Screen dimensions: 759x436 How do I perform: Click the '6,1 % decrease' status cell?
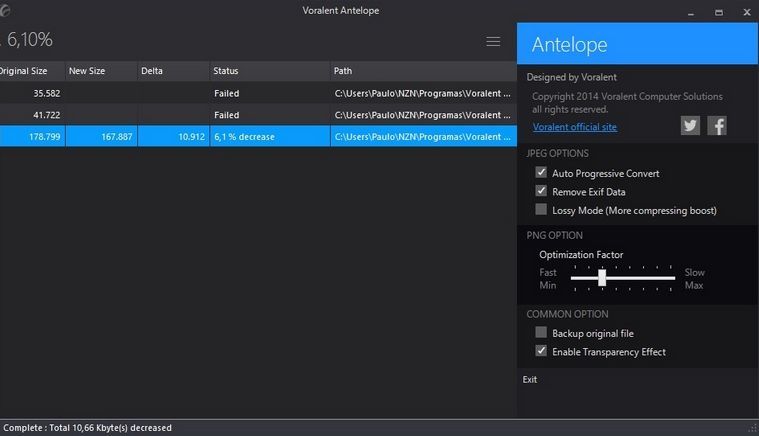(x=270, y=136)
